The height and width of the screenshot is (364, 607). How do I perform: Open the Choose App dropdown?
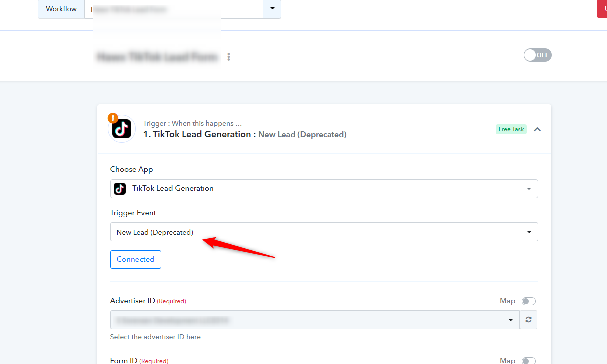(324, 189)
